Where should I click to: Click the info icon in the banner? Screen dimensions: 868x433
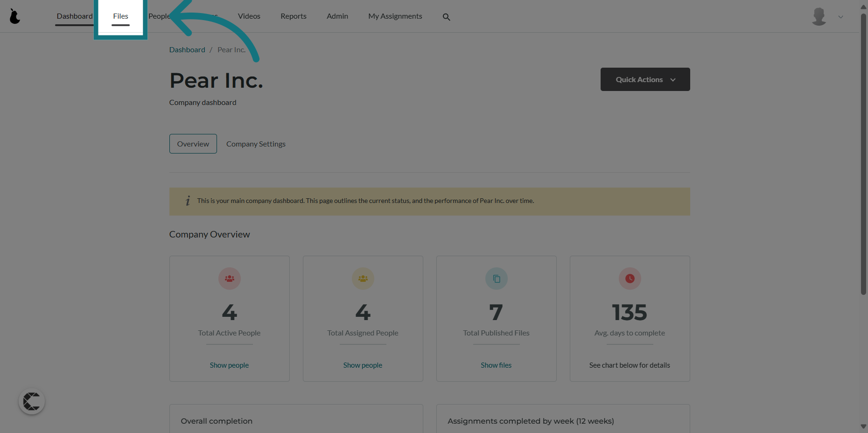coord(188,201)
